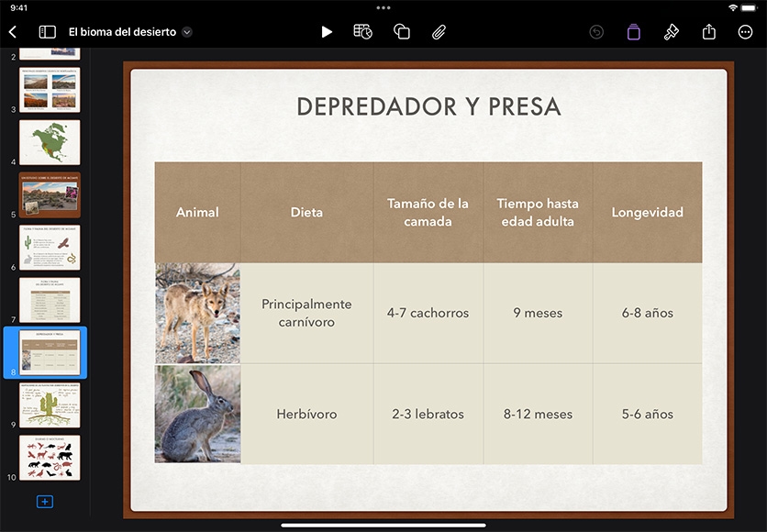The image size is (767, 532).
Task: Select slide 9 cactus diagram thumbnail
Action: coord(50,405)
